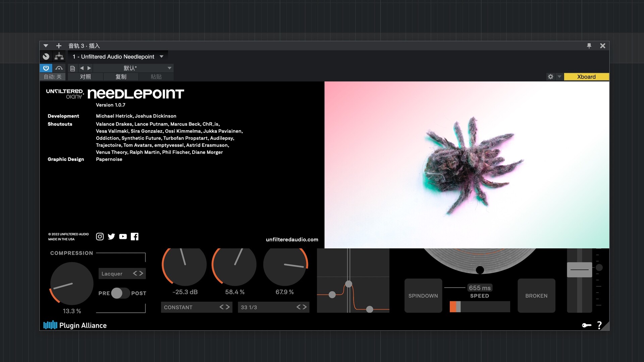
Task: Toggle the blue plugin power bypass button
Action: point(46,68)
